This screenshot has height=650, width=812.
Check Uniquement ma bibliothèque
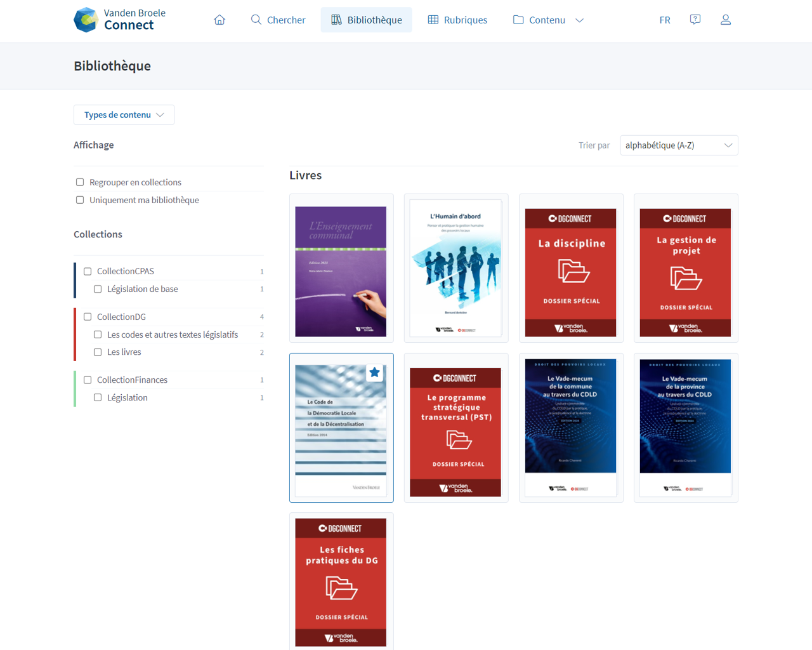pos(80,200)
